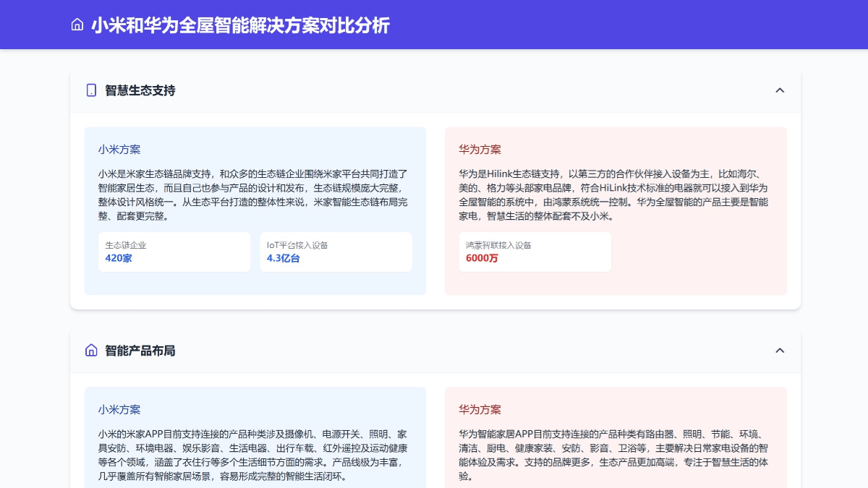Click the pink 华为方案 comparison panel
Viewport: 868px width, 488px height.
616,210
